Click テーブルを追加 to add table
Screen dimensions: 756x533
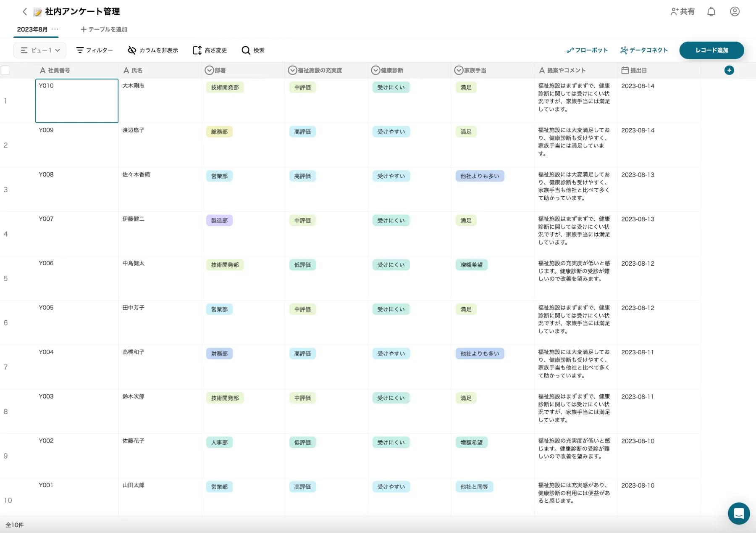point(104,29)
